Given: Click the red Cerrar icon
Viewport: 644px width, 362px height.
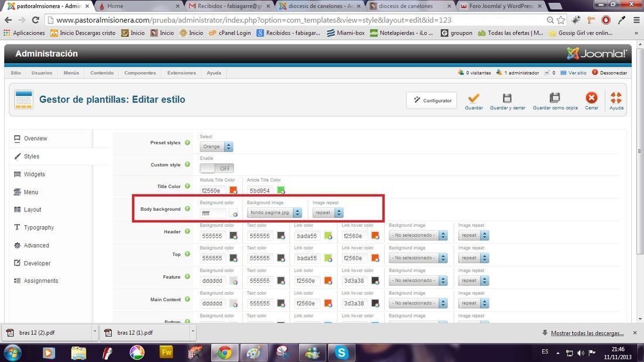Looking at the screenshot, I should pyautogui.click(x=591, y=98).
